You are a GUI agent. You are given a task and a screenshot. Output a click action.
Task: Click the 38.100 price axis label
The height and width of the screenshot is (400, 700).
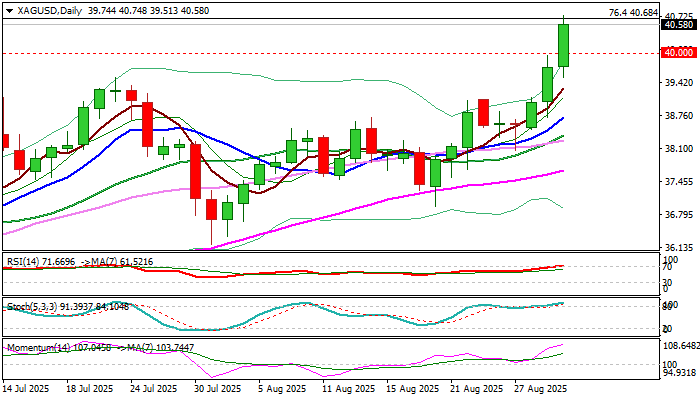[679, 149]
